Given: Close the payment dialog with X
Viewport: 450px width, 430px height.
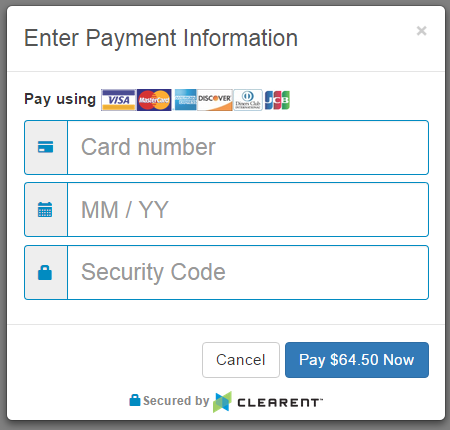Looking at the screenshot, I should pos(422,31).
